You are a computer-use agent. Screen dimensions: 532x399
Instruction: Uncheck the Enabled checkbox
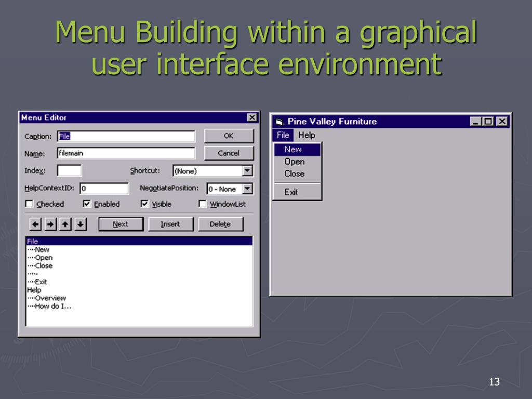87,204
